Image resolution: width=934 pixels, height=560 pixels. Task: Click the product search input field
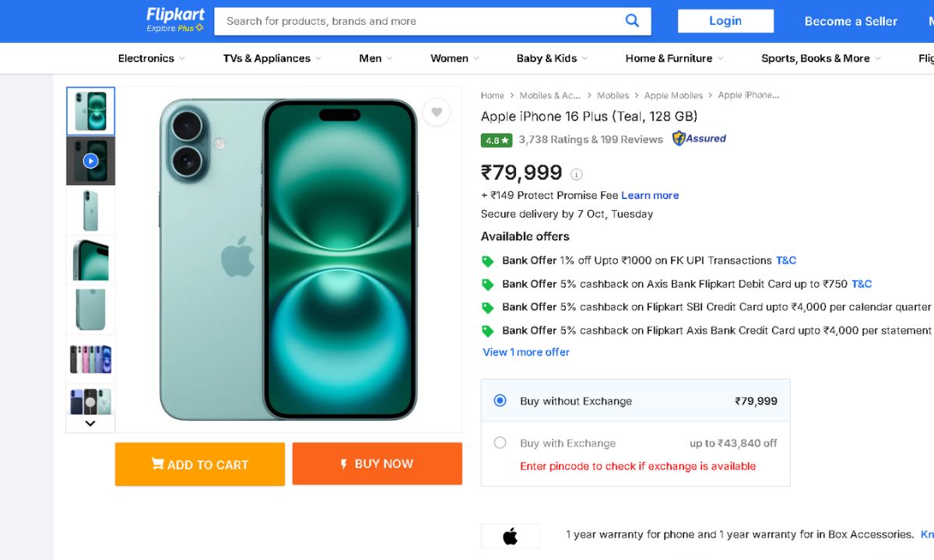point(420,21)
